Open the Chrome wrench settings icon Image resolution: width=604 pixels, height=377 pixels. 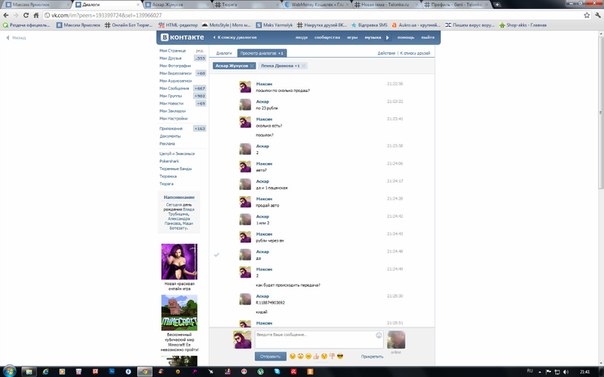[x=598, y=15]
